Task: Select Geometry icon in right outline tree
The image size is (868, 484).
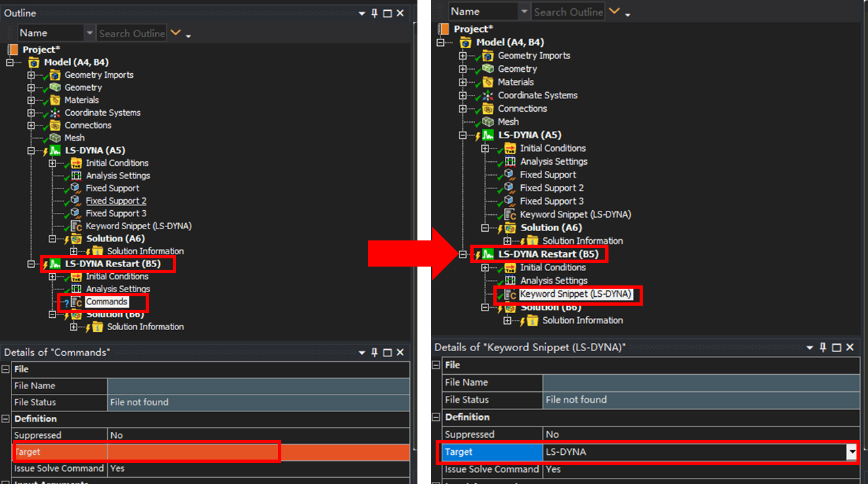Action: pyautogui.click(x=488, y=68)
